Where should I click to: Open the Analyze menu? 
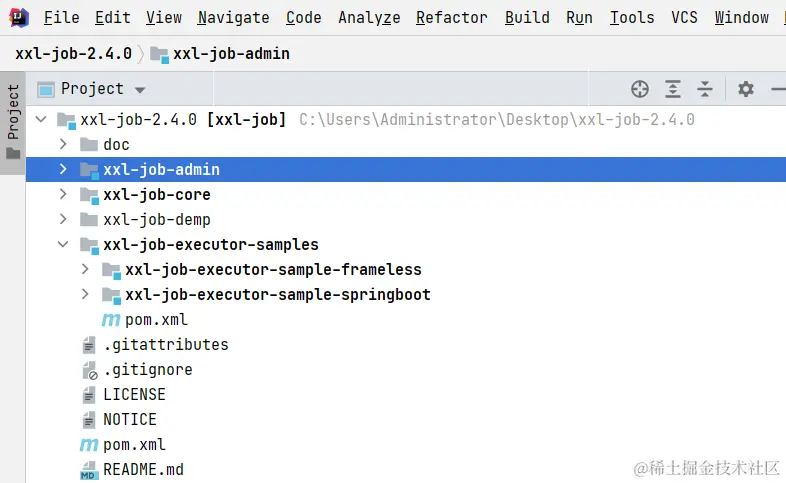coord(369,18)
